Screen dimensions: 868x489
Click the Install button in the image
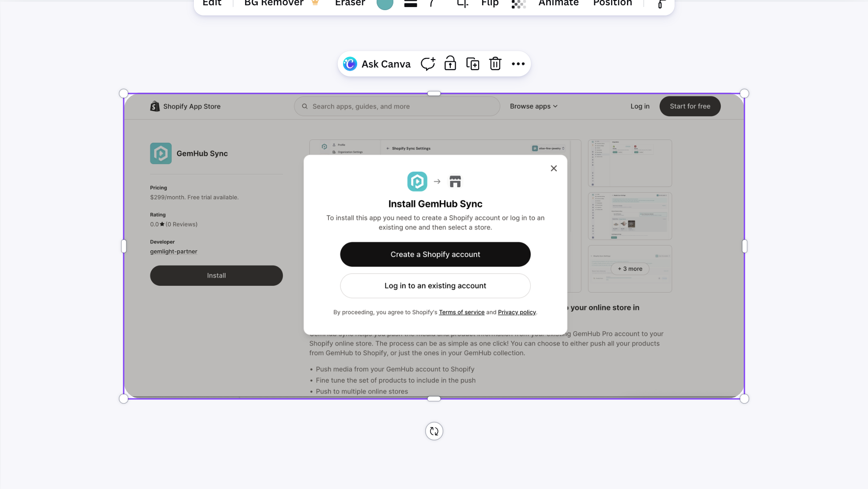[x=216, y=275]
